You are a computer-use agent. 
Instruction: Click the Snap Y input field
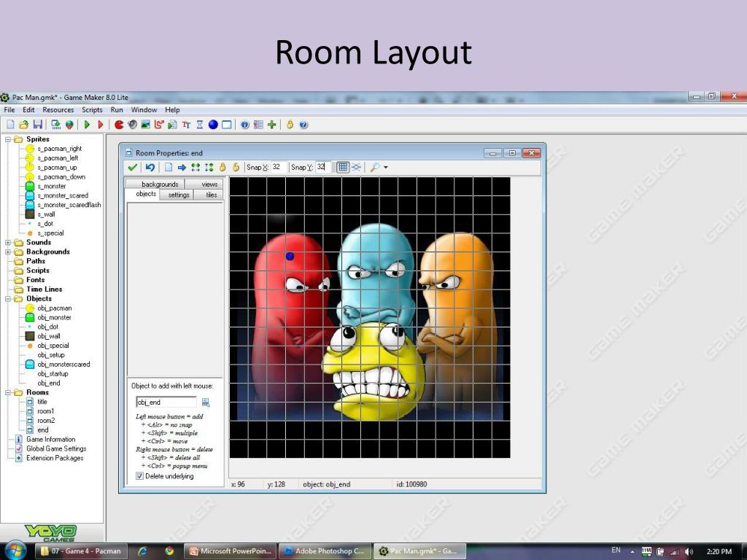coord(323,167)
